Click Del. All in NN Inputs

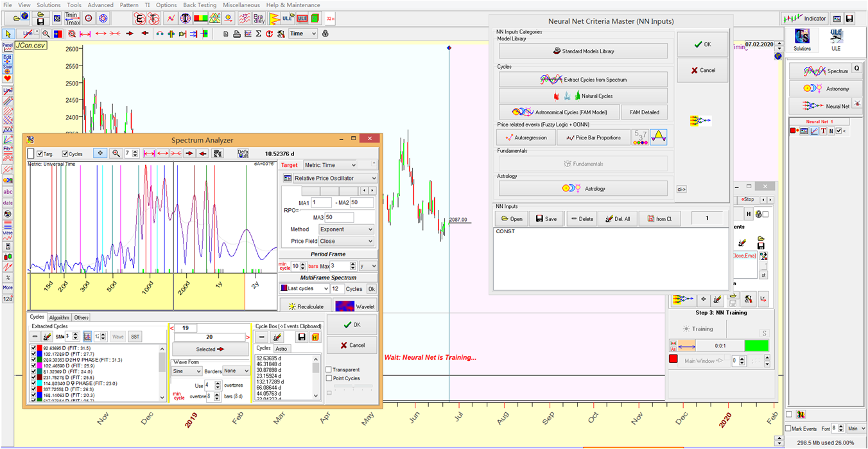(617, 218)
